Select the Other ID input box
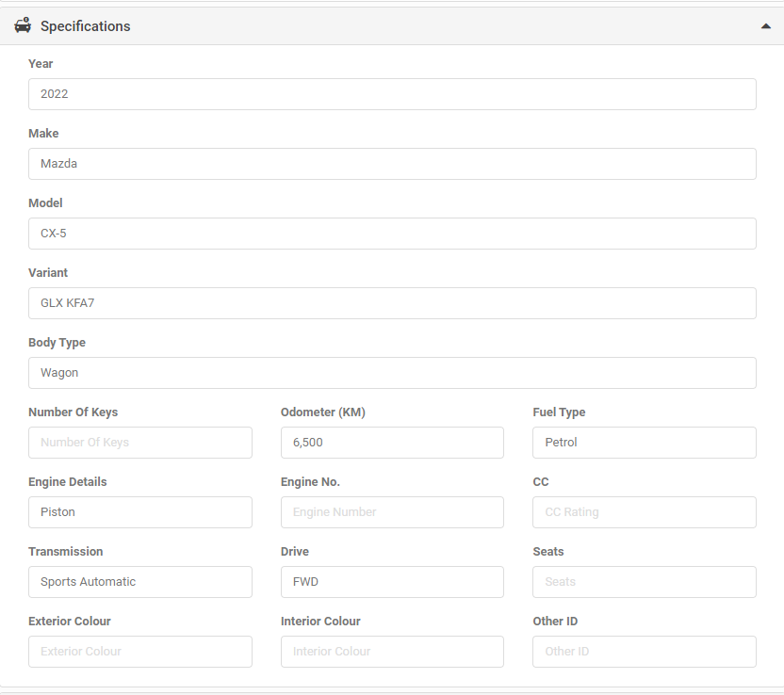The height and width of the screenshot is (695, 784). (x=644, y=652)
